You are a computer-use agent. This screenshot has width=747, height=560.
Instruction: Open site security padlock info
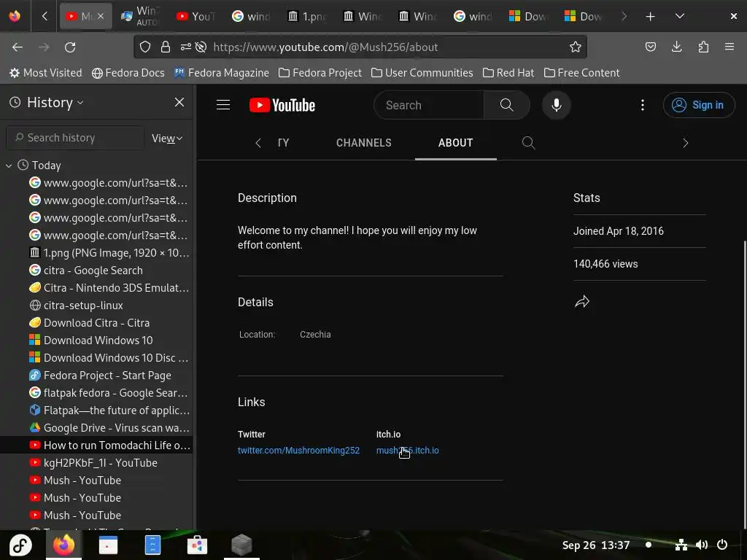(x=166, y=47)
